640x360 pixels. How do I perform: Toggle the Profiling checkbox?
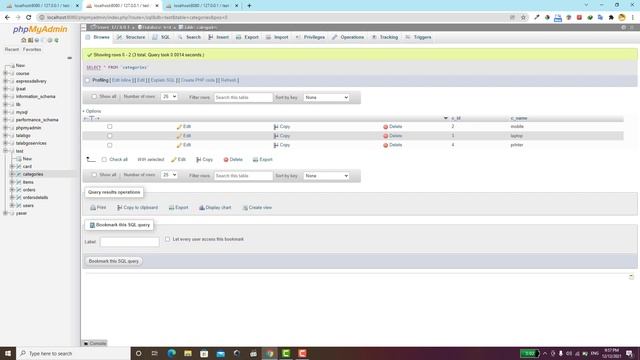click(x=87, y=80)
